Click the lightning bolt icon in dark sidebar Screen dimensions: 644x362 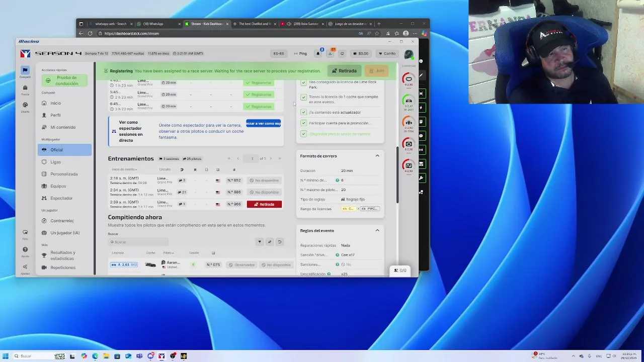coord(421,108)
